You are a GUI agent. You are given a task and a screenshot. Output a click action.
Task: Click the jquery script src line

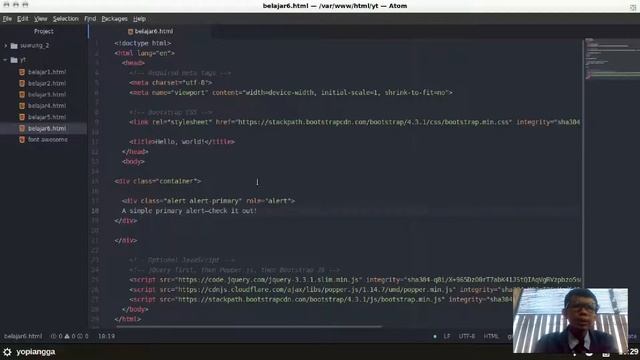[x=355, y=280]
